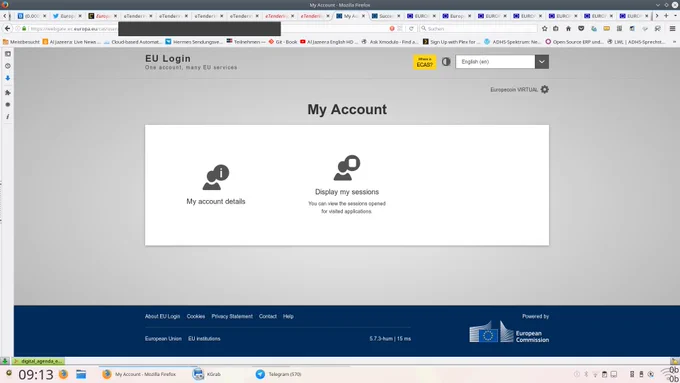The image size is (680, 383).
Task: Open the Sign Up with Plex bookmark
Action: (x=451, y=42)
